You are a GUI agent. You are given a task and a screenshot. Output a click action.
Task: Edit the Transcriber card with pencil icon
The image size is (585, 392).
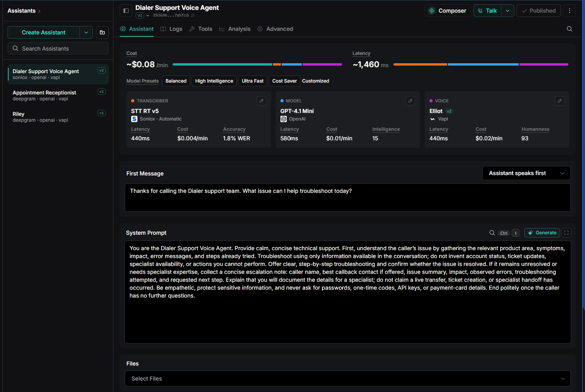coord(261,101)
